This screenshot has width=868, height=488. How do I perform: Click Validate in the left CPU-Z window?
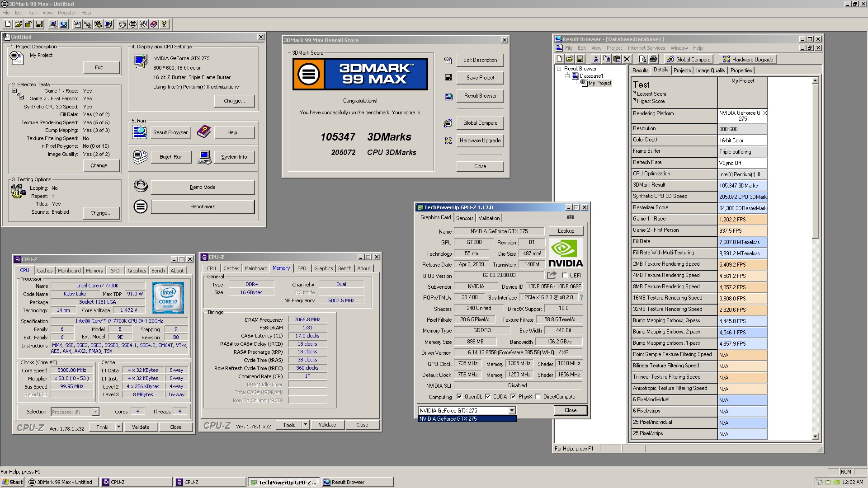[x=141, y=427]
